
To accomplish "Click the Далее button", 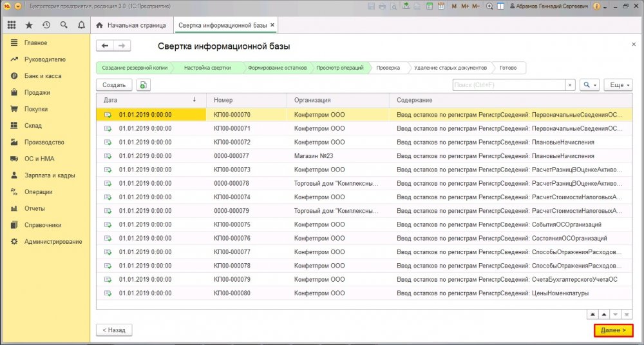I will (x=613, y=330).
